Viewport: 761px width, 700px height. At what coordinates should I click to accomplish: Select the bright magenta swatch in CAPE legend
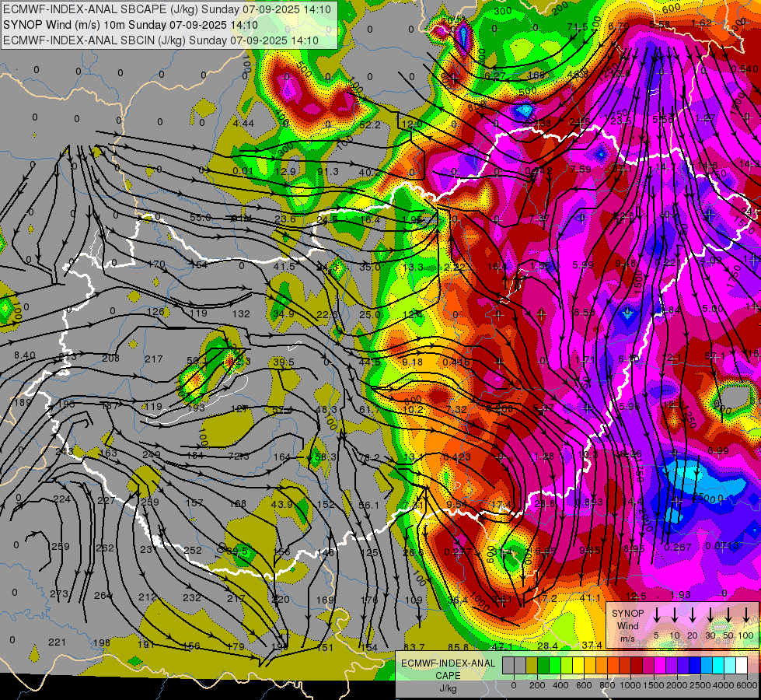(660, 666)
